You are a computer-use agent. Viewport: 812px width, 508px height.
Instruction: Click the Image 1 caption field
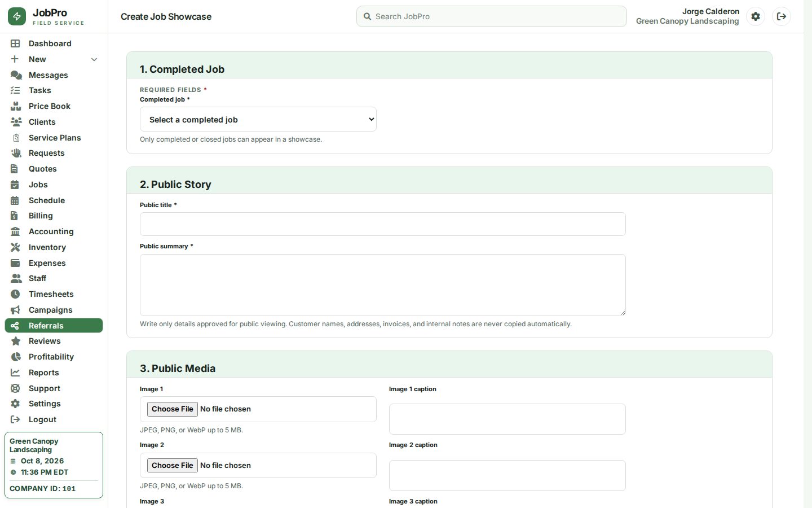(x=507, y=419)
